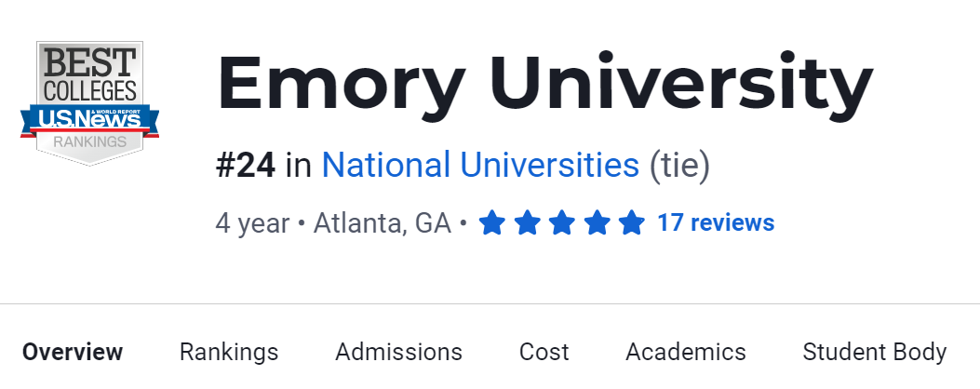980x389 pixels.
Task: Select the Cost tab
Action: (x=544, y=352)
